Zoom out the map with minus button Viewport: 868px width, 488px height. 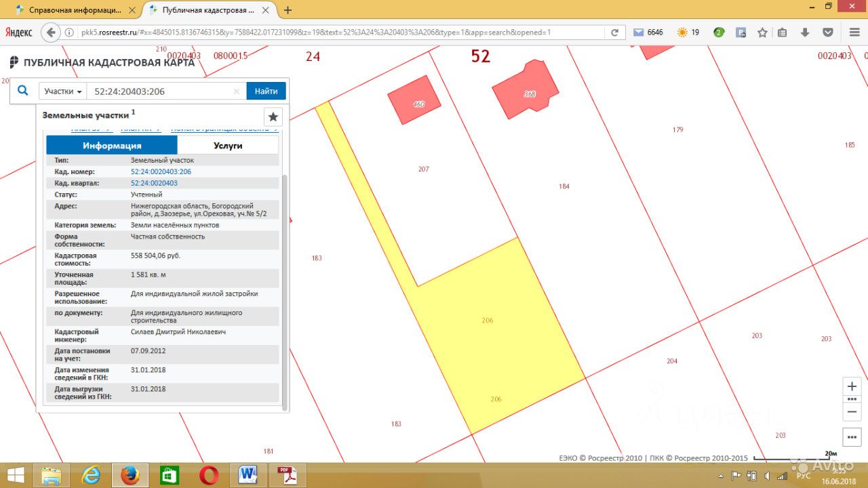click(x=852, y=411)
